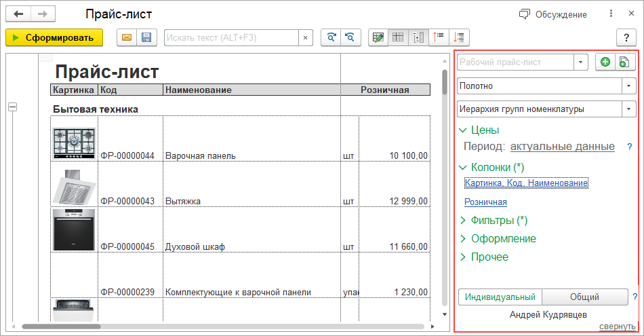
Task: Focus the Искать текст search field
Action: 231,38
